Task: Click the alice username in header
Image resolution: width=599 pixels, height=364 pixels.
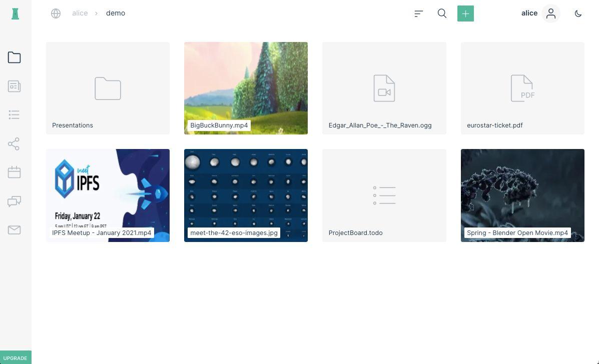Action: 529,13
